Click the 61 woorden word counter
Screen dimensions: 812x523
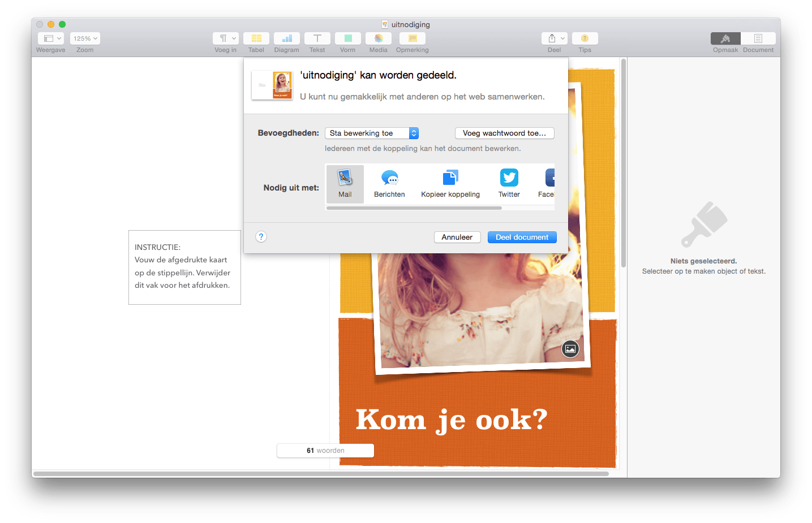(325, 450)
